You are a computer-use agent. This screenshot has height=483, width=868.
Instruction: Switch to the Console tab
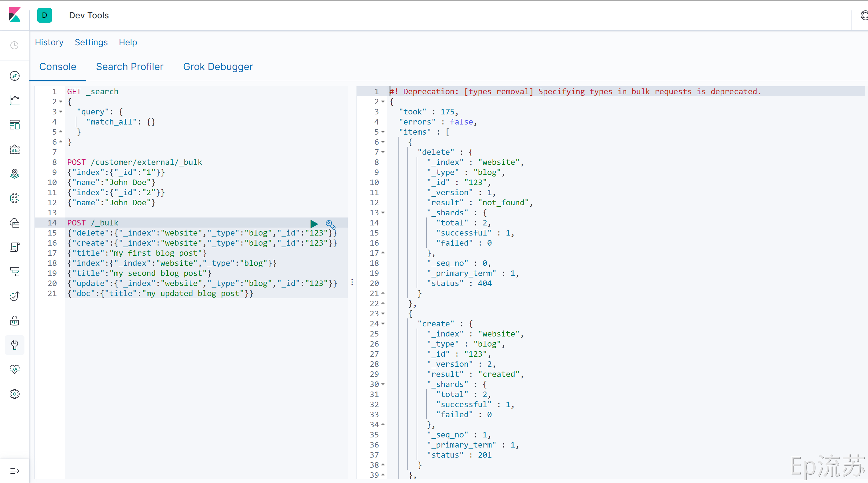58,67
